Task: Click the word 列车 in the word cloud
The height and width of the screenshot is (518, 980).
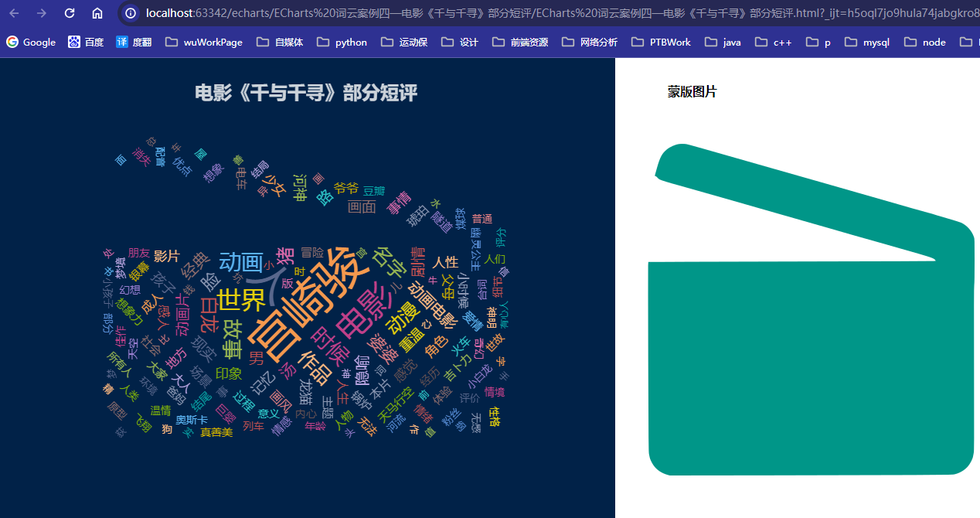Action: point(254,426)
